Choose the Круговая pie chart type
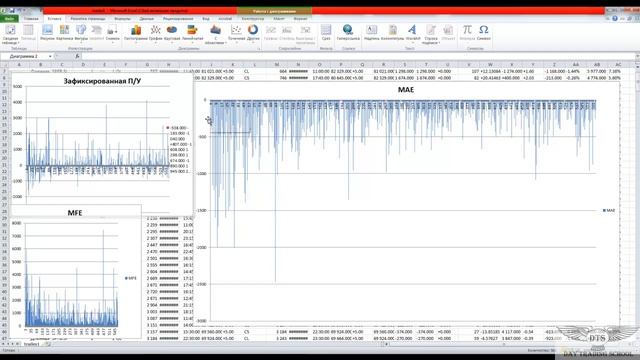 coord(172,33)
